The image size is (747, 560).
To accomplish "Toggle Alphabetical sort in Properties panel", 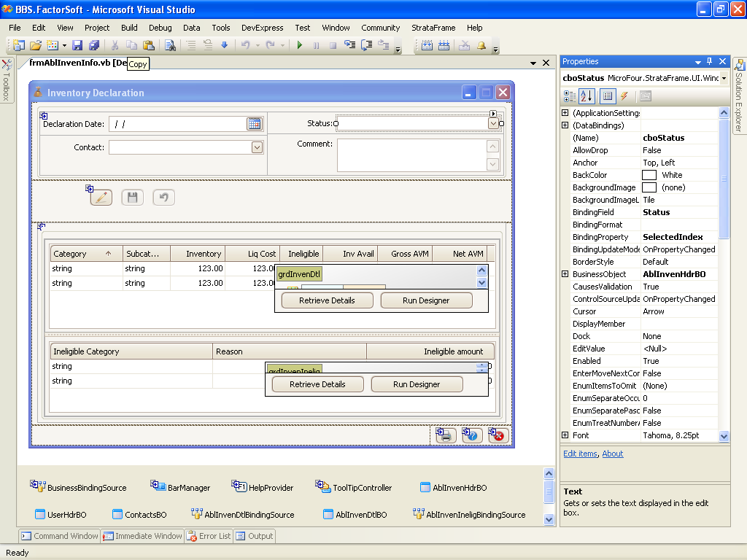I will [x=587, y=96].
